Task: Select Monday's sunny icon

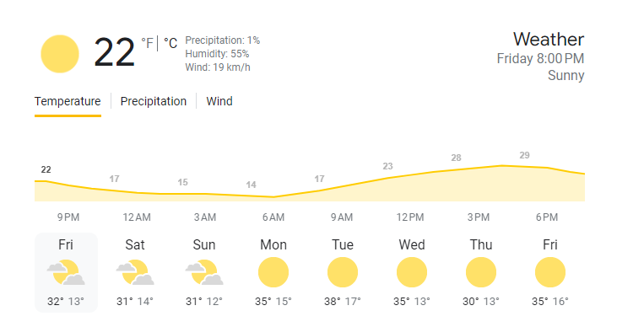Action: [273, 272]
